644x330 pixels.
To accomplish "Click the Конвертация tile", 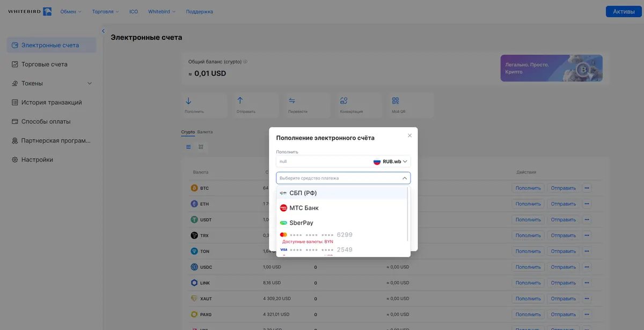I will coord(359,105).
